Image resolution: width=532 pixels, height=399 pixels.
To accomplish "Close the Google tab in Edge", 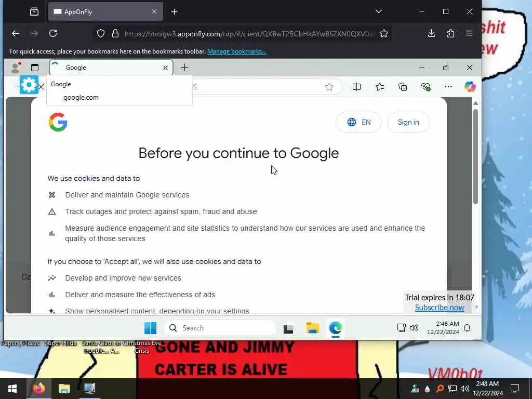I will pos(166,68).
